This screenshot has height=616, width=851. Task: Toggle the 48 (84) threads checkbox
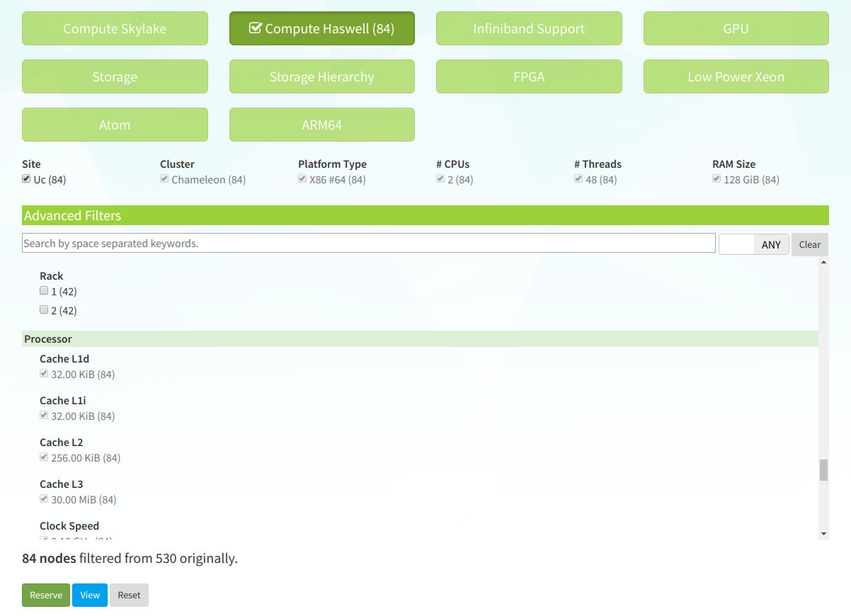tap(578, 179)
